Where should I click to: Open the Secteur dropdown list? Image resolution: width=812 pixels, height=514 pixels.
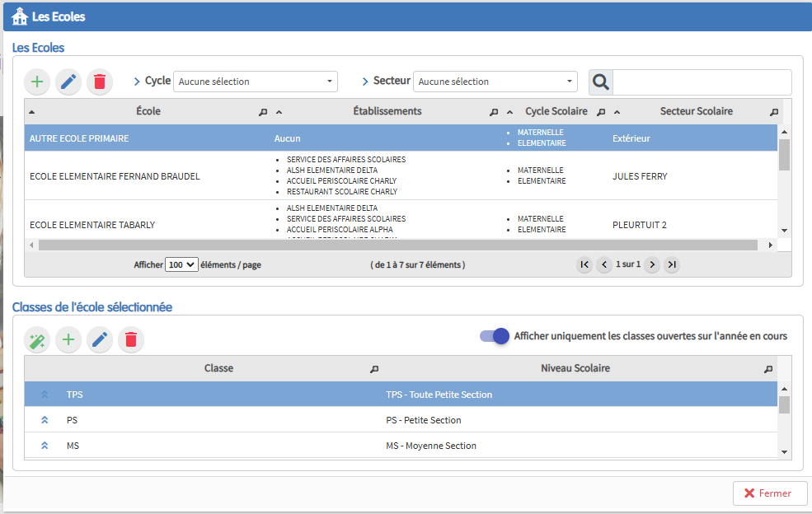point(495,82)
